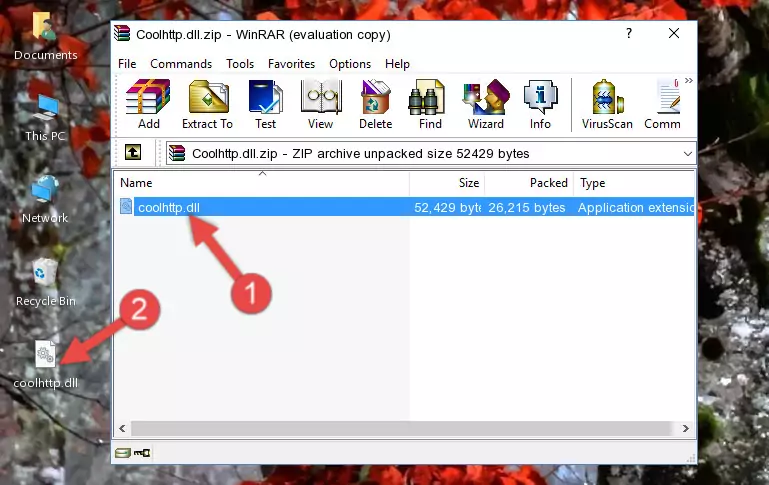Sort by the Name column header

263,183
